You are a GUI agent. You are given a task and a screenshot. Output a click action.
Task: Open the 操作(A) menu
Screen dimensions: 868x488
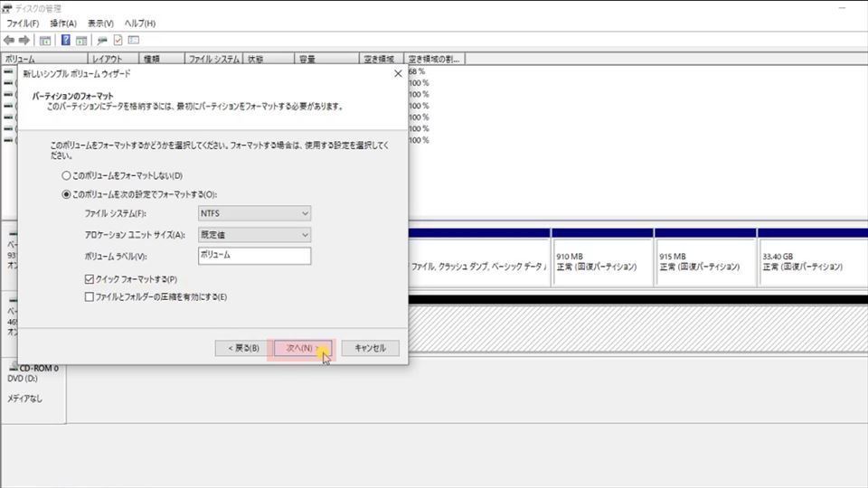click(x=63, y=23)
